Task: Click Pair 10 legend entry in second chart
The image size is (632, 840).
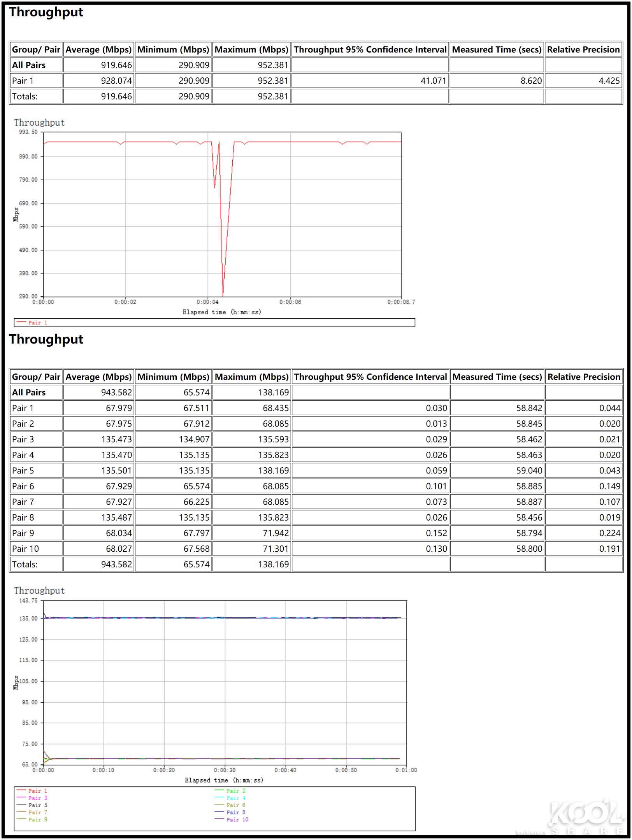Action: click(232, 819)
